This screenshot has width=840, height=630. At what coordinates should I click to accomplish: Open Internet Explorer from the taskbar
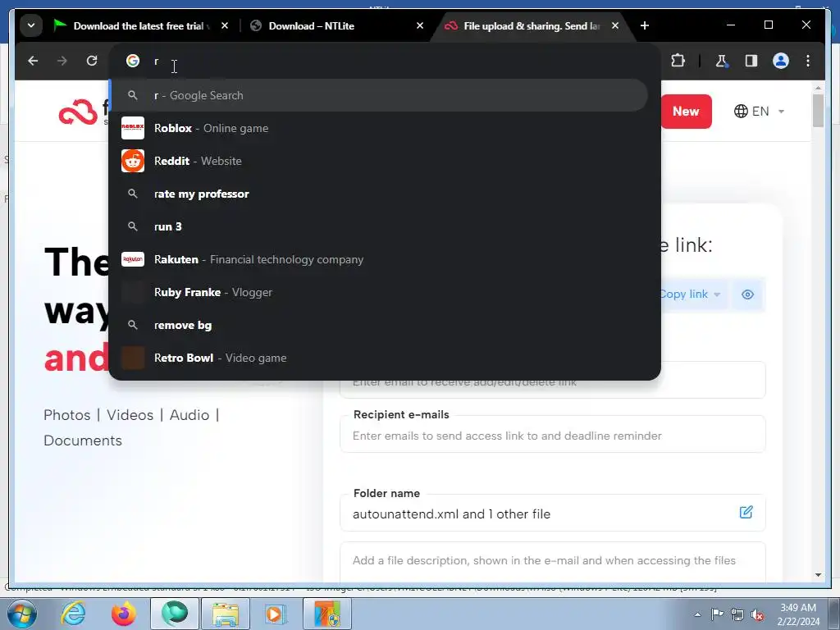(x=73, y=614)
